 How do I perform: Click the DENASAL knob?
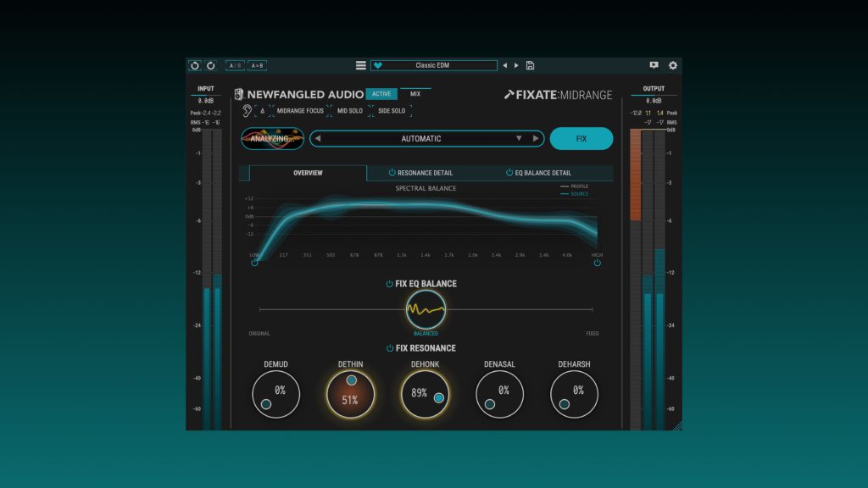[x=499, y=394]
